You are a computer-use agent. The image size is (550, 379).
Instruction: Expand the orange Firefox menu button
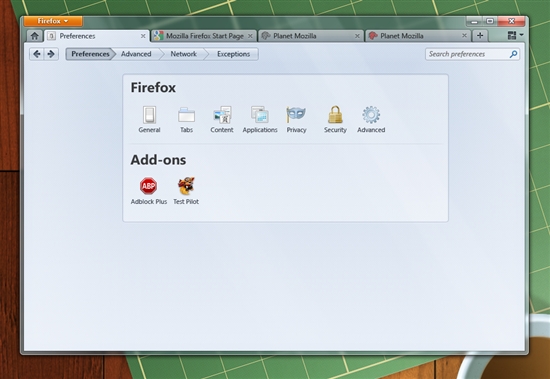click(x=53, y=21)
